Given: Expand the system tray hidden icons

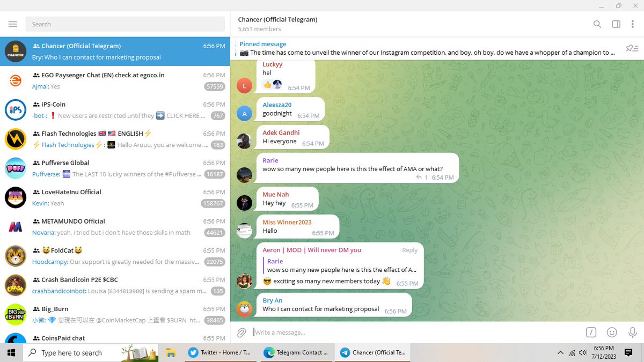Looking at the screenshot, I should pyautogui.click(x=560, y=353).
